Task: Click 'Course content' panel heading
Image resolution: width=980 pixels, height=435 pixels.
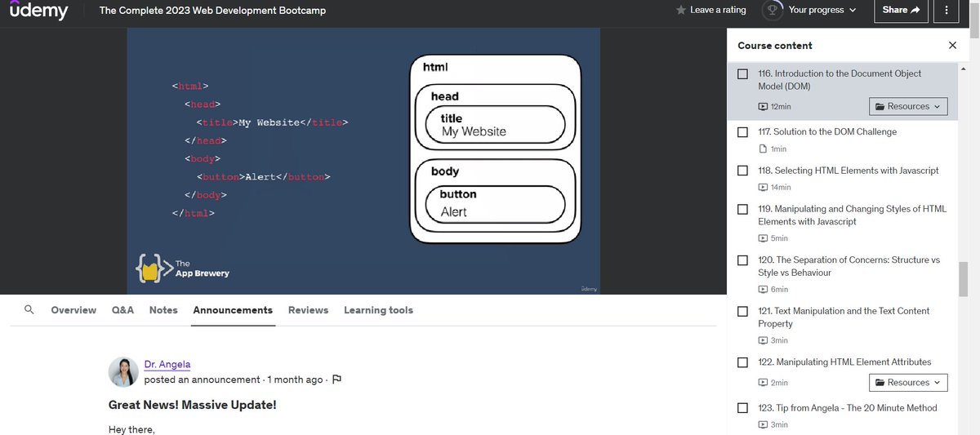Action: [775, 46]
